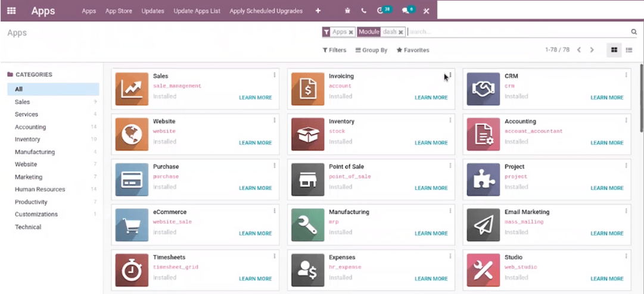
Task: Click the Expenses person dollar icon
Action: pyautogui.click(x=307, y=270)
